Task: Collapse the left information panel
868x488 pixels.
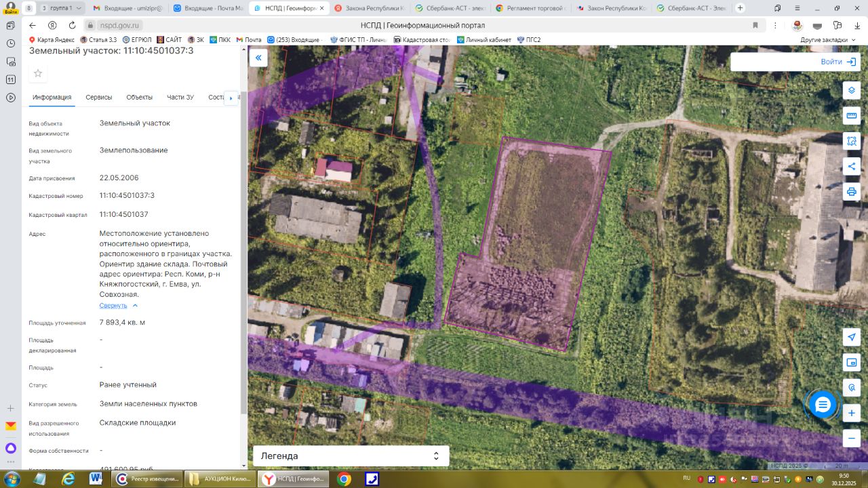Action: pyautogui.click(x=258, y=58)
